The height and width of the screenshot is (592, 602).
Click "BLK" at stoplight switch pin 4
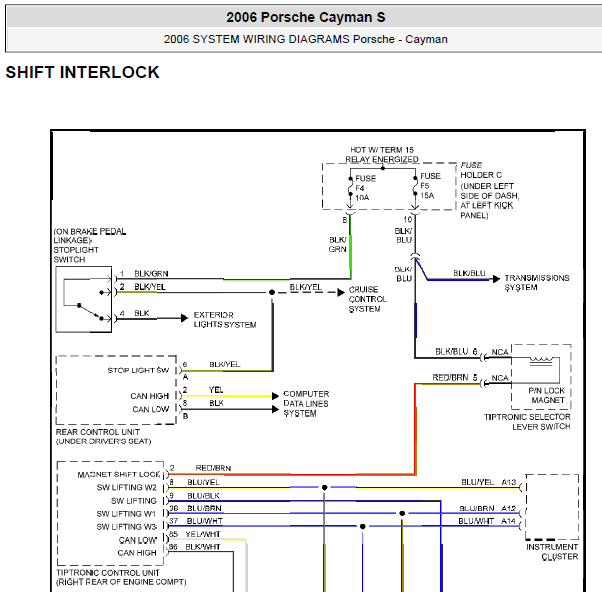tap(142, 313)
